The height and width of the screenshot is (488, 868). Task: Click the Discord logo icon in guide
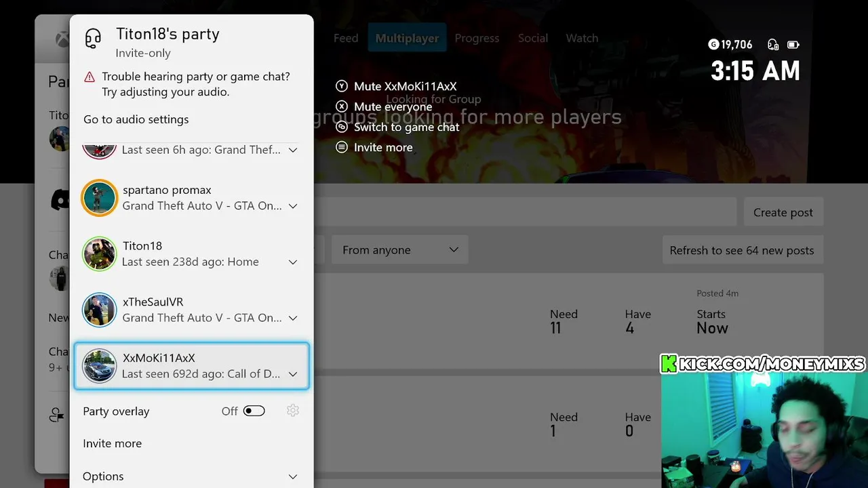60,199
